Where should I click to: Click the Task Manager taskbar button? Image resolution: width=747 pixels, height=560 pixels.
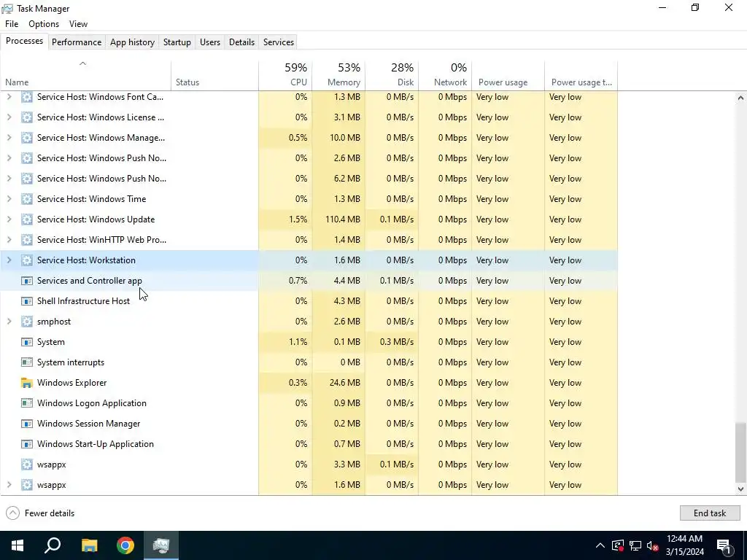(x=161, y=545)
